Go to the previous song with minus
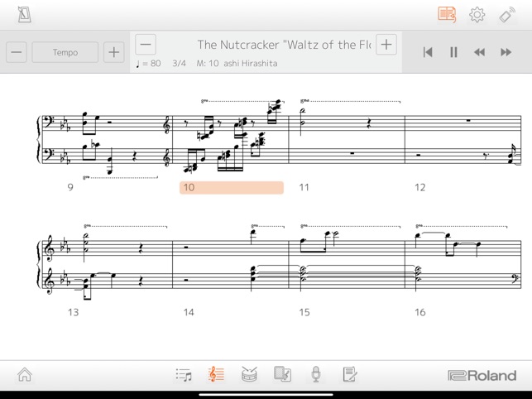The width and height of the screenshot is (532, 399). (x=146, y=45)
